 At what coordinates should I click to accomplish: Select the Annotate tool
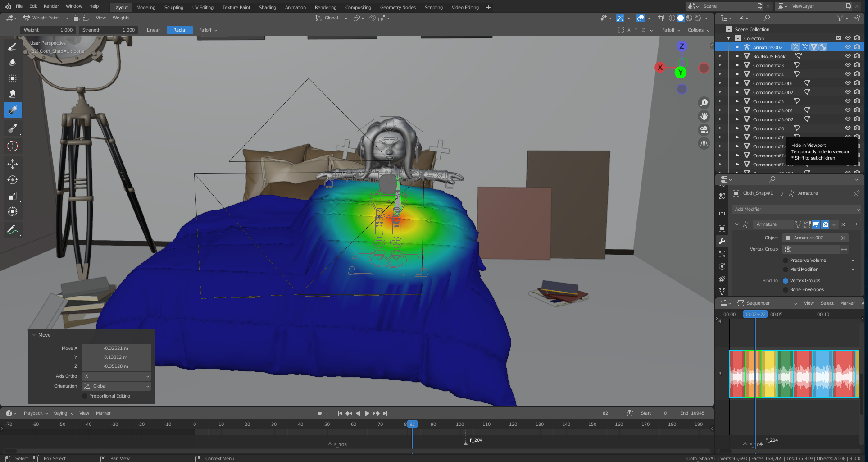tap(13, 230)
